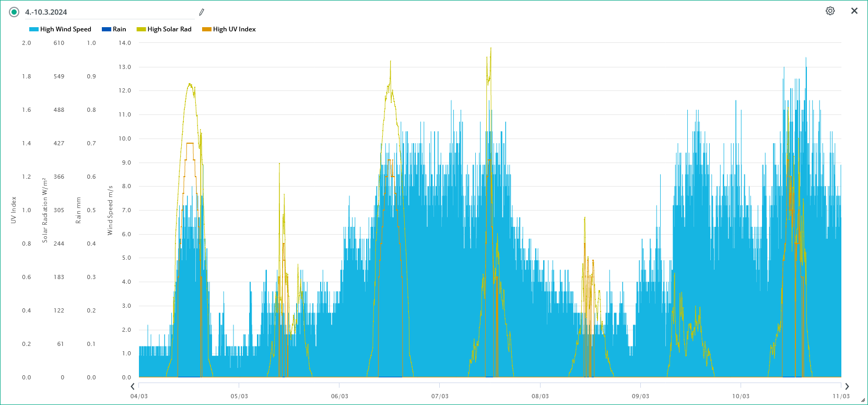868x405 pixels.
Task: Hide the Rain series via its legend label
Action: pos(119,29)
